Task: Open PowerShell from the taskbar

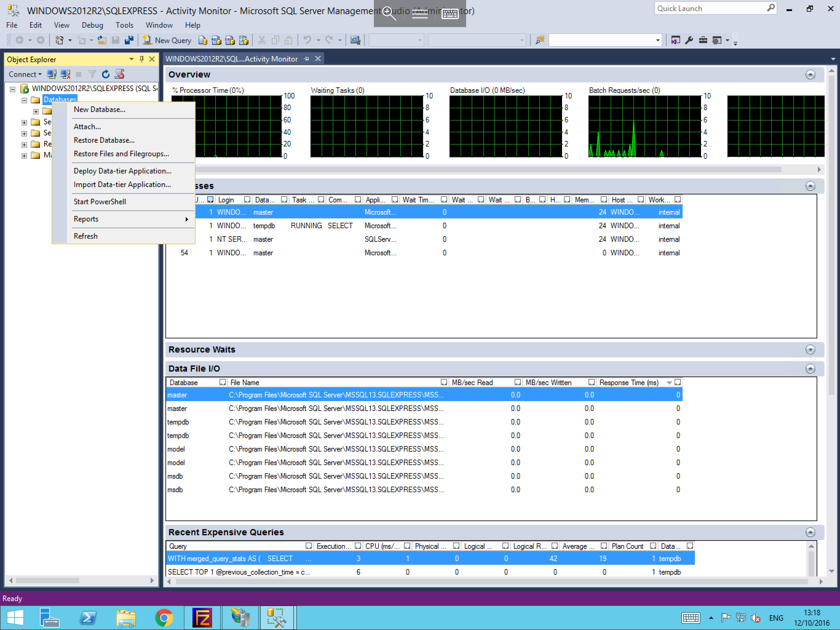Action: [88, 618]
